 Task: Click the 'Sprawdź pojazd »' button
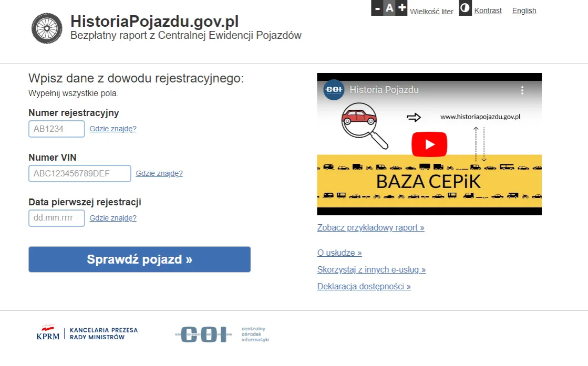(139, 259)
